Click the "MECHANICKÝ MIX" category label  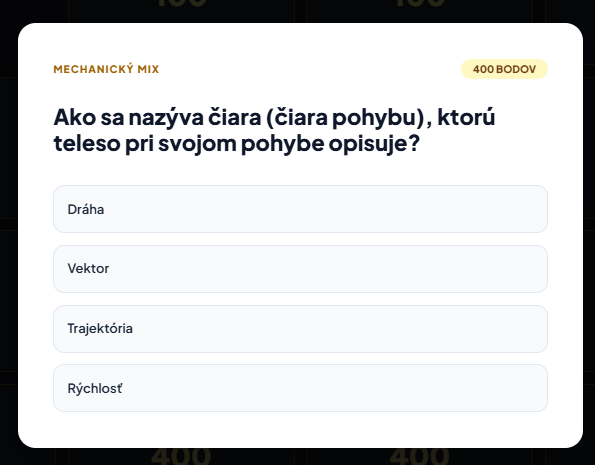[x=106, y=69]
